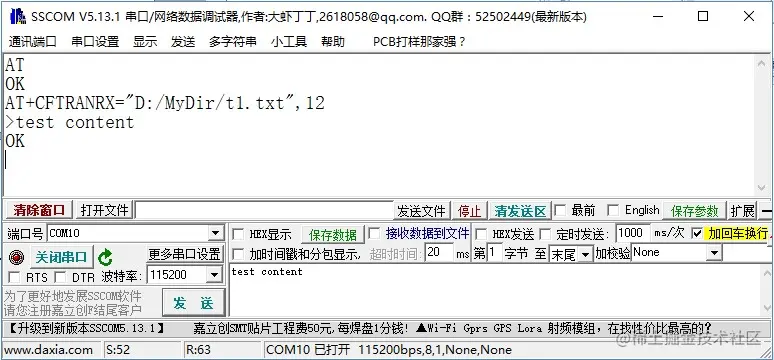This screenshot has height=360, width=774.
Task: Click the 1000 ms timed-send interval field
Action: [632, 233]
